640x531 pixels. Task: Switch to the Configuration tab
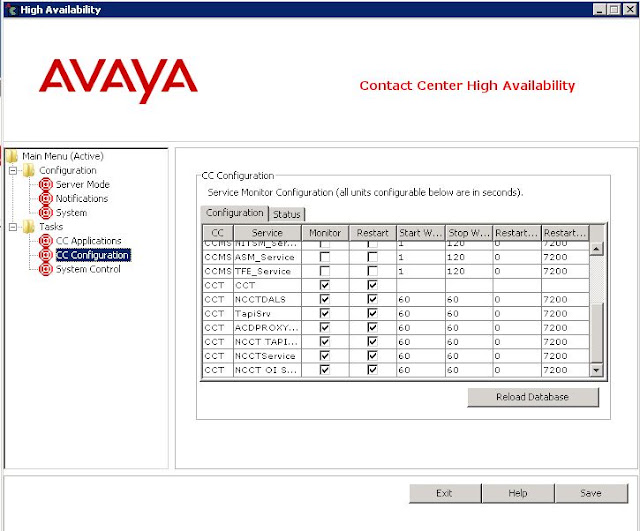pos(235,213)
